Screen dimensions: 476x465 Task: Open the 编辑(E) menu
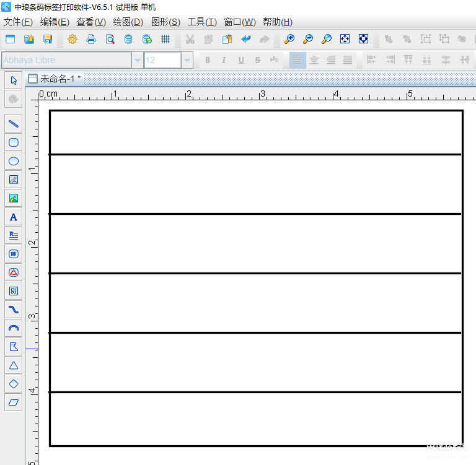(x=55, y=22)
